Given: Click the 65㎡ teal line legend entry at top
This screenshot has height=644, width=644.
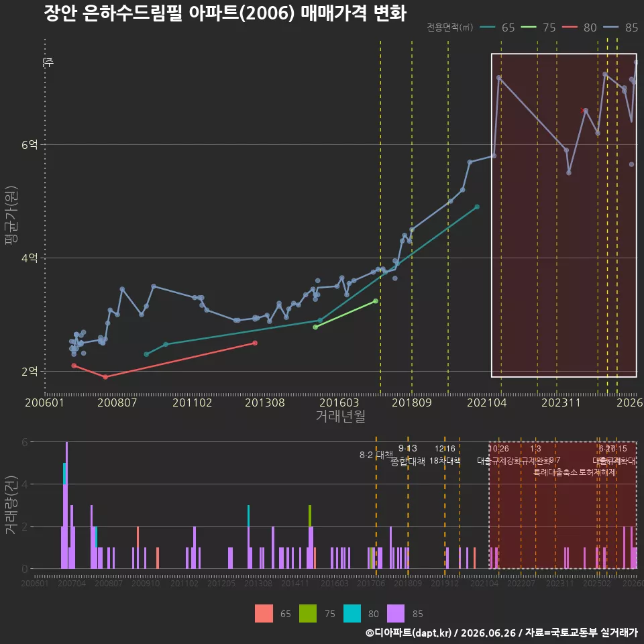Looking at the screenshot, I should (x=497, y=28).
